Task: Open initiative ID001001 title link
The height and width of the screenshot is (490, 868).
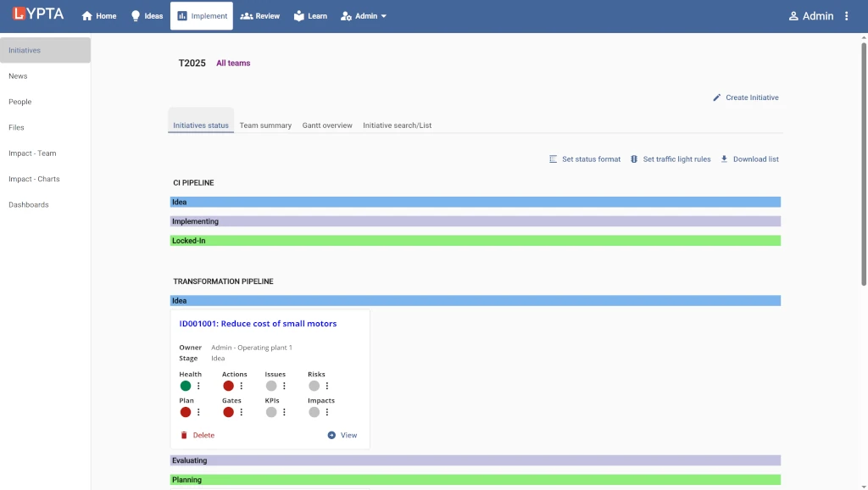Action: tap(258, 323)
